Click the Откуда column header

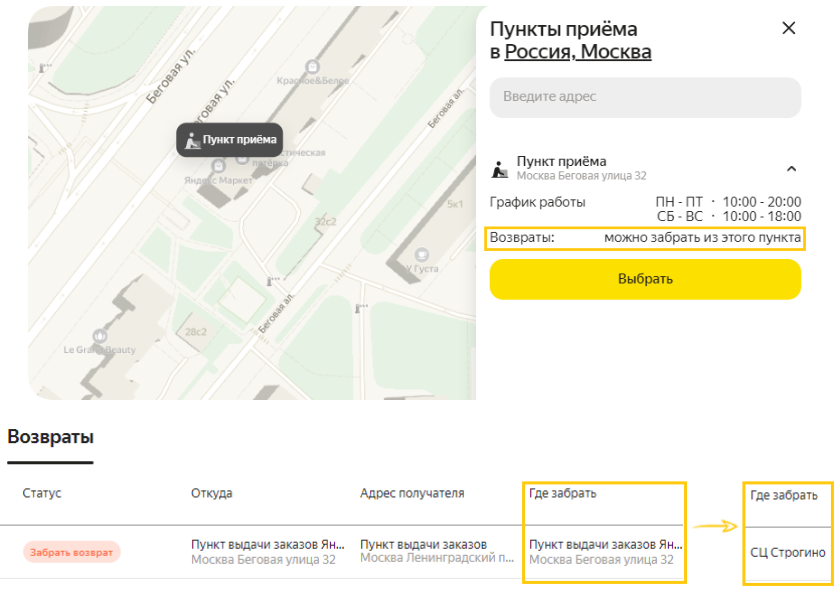[x=212, y=493]
